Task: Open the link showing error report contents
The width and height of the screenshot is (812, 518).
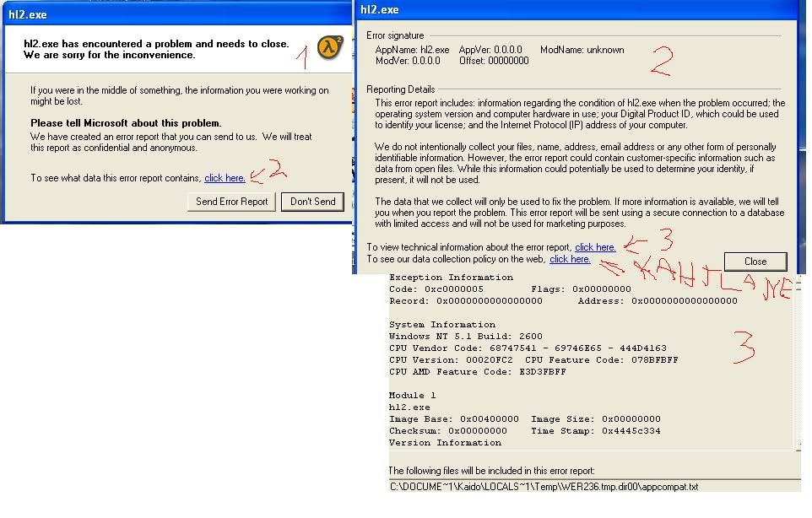Action: [x=225, y=178]
